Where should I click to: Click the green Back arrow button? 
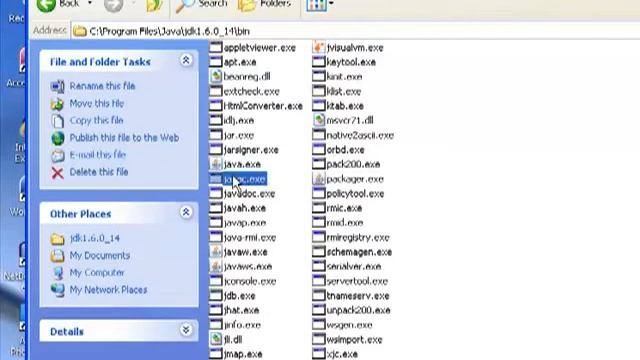(x=46, y=5)
